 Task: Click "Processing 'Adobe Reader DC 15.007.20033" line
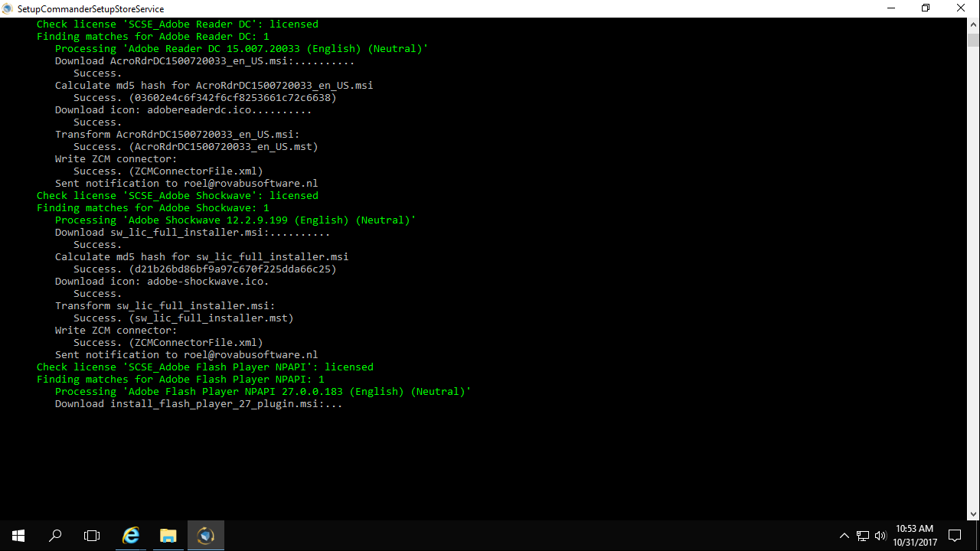(242, 49)
